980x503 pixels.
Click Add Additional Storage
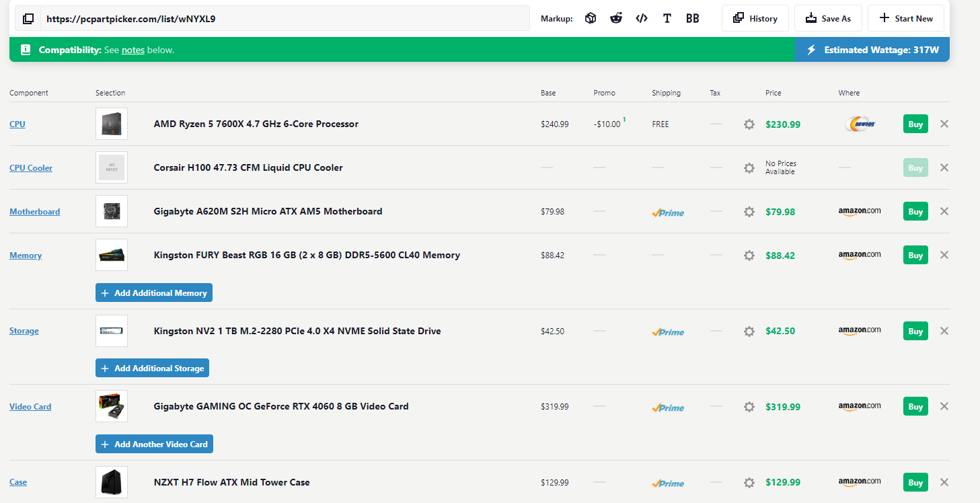(153, 369)
